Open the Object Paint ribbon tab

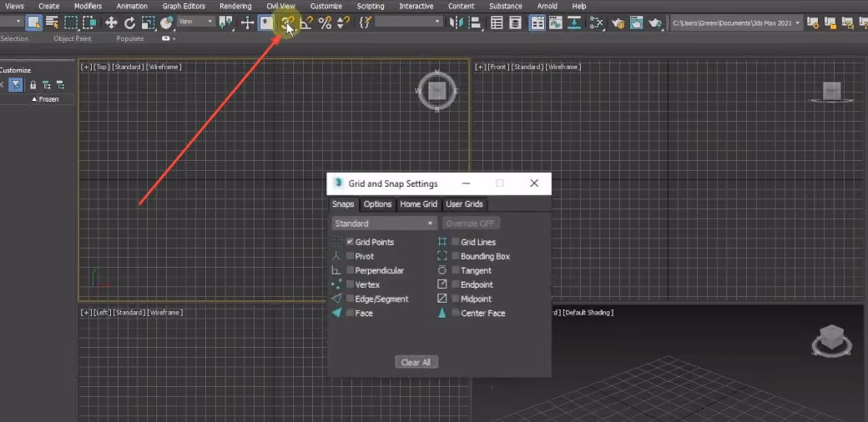tap(72, 38)
